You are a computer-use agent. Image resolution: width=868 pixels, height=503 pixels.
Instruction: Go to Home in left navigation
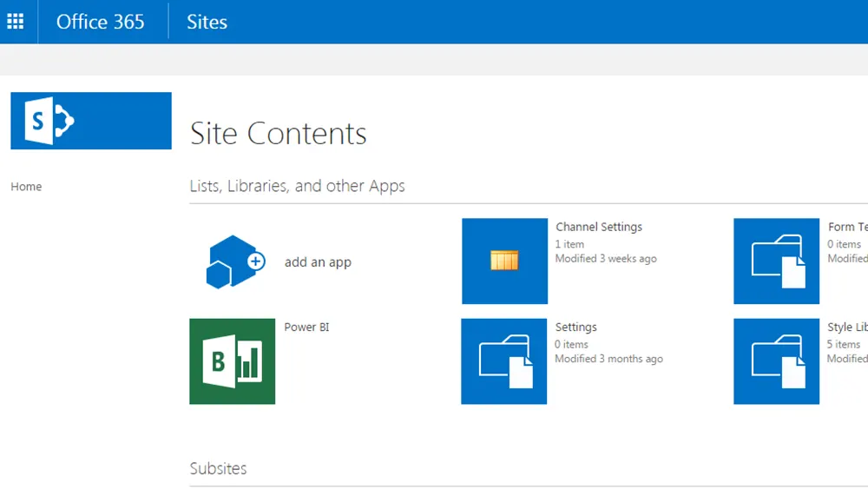[26, 187]
